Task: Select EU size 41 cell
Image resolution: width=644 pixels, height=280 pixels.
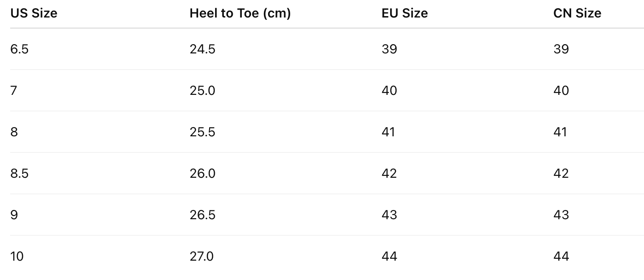Action: pyautogui.click(x=388, y=132)
